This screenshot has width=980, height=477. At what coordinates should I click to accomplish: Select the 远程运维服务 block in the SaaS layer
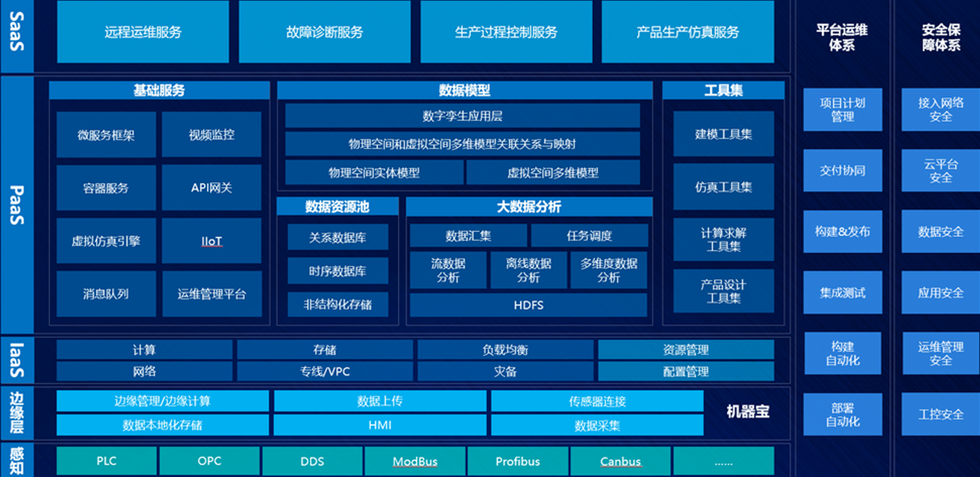coord(144,31)
